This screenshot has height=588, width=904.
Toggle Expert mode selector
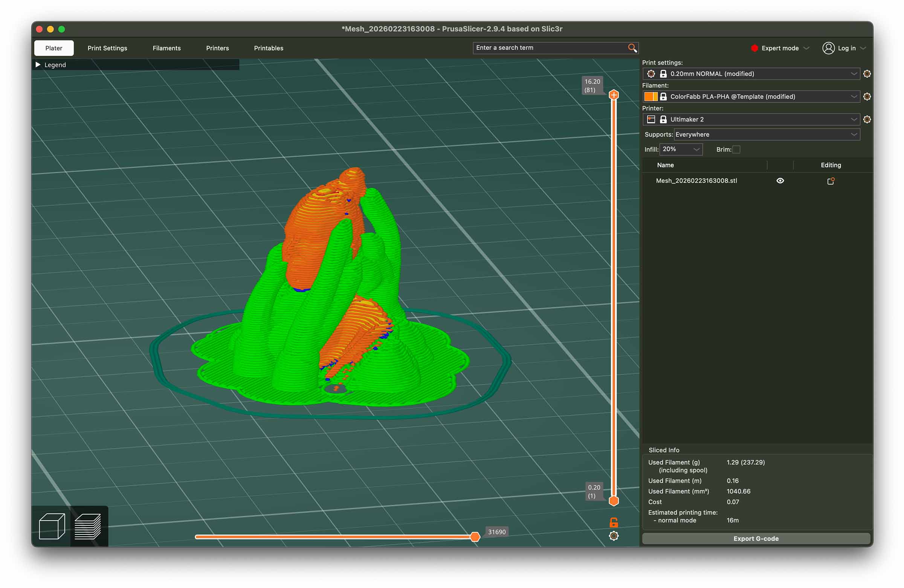click(x=780, y=48)
